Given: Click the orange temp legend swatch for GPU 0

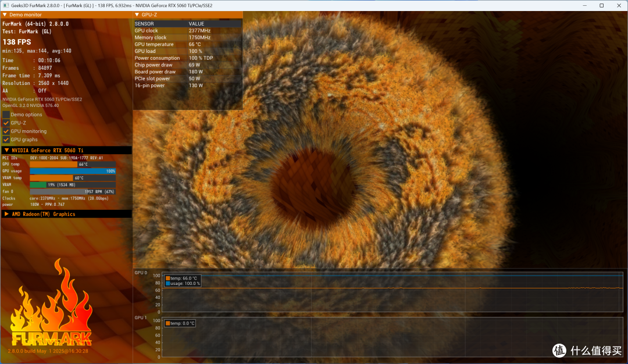Looking at the screenshot, I should [x=168, y=279].
